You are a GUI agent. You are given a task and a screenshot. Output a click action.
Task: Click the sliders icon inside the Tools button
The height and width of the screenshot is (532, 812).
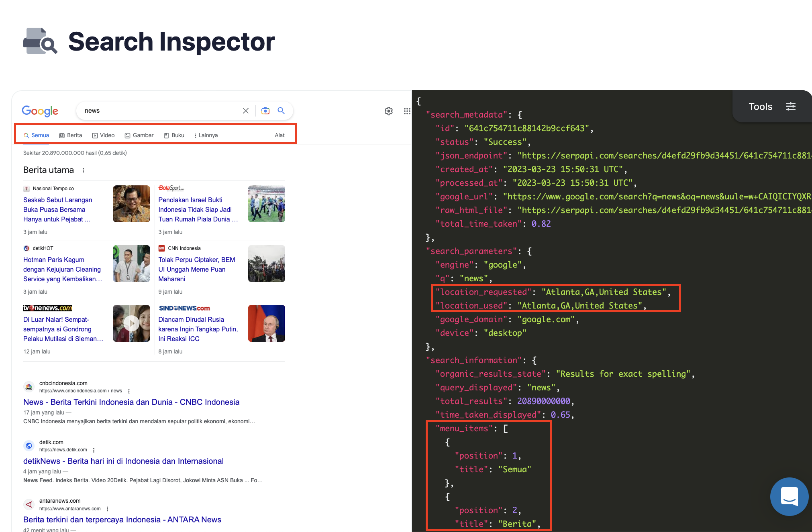(790, 106)
